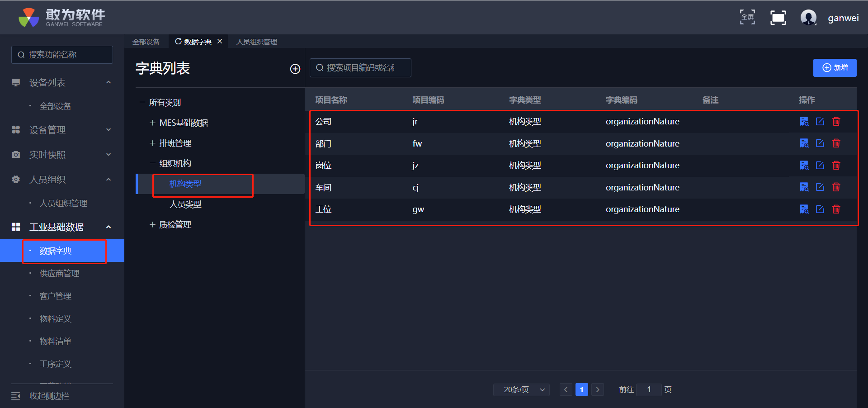View details of the 部门 row
Image resolution: width=868 pixels, height=408 pixels.
[804, 143]
